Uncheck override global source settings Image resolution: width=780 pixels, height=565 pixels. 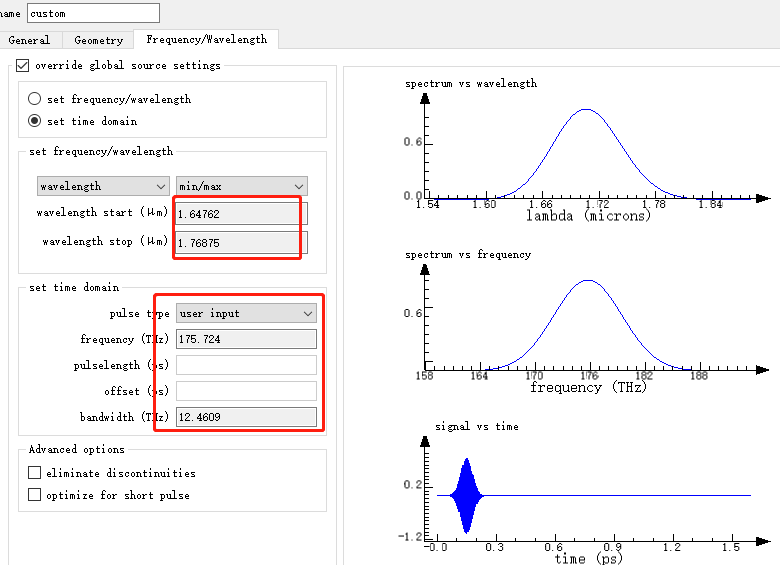(24, 66)
